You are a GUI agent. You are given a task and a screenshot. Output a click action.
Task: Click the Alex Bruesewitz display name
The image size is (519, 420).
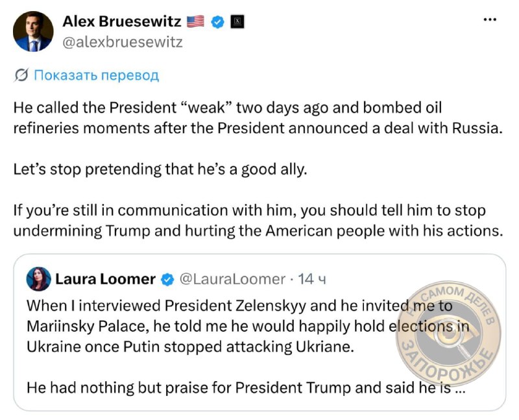point(122,21)
